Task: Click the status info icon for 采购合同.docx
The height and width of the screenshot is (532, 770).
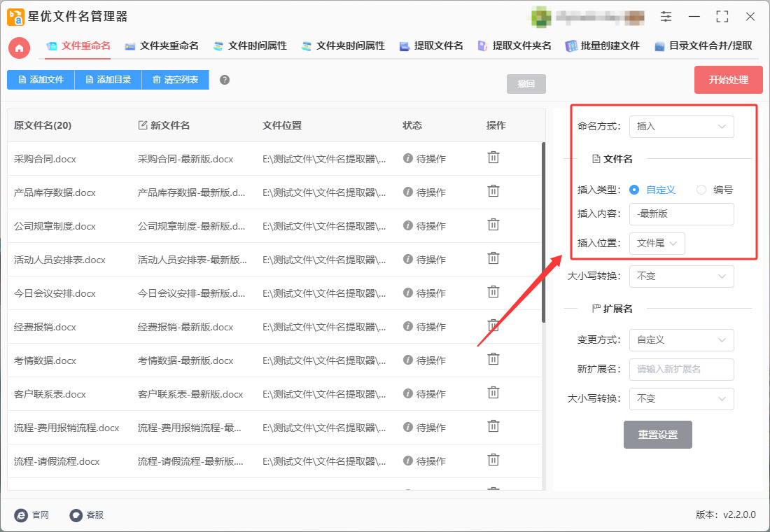Action: [407, 158]
